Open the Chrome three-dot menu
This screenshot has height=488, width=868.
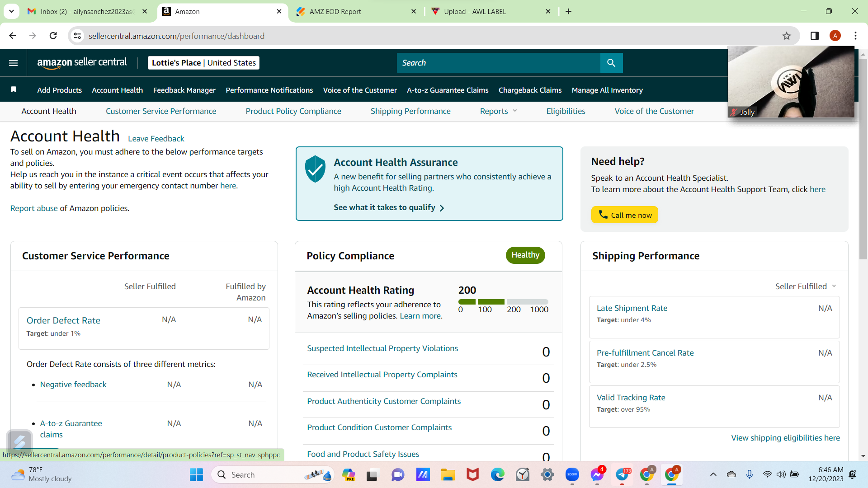pos(855,36)
